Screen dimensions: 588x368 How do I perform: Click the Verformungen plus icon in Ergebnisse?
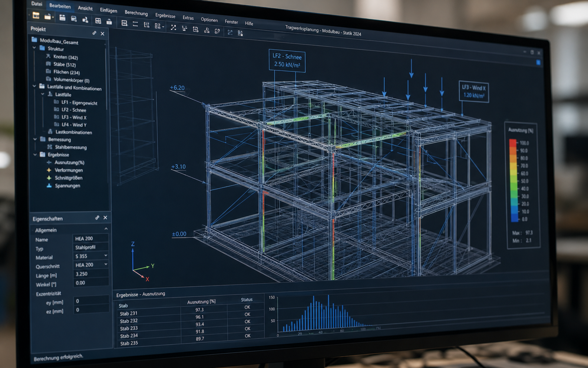click(49, 170)
